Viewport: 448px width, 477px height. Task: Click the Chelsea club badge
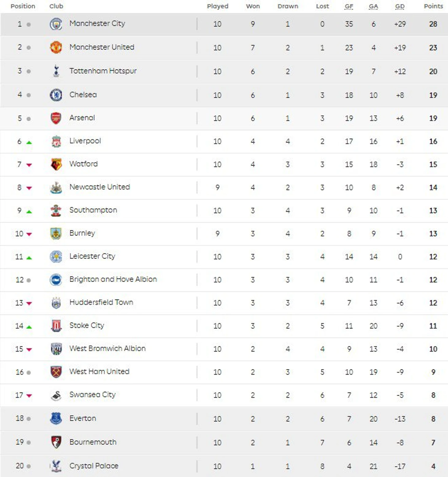[56, 95]
